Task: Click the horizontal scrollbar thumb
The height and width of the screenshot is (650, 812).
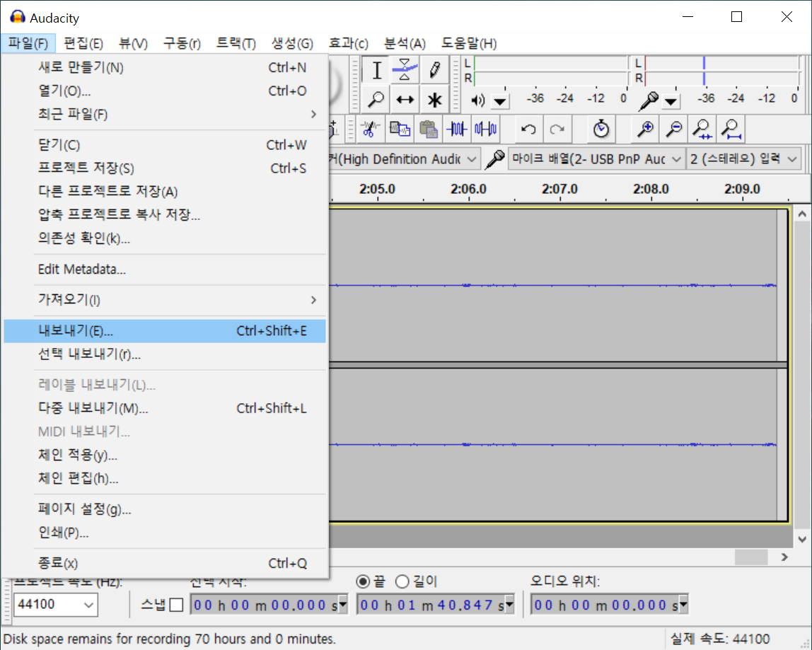Action: (x=751, y=557)
